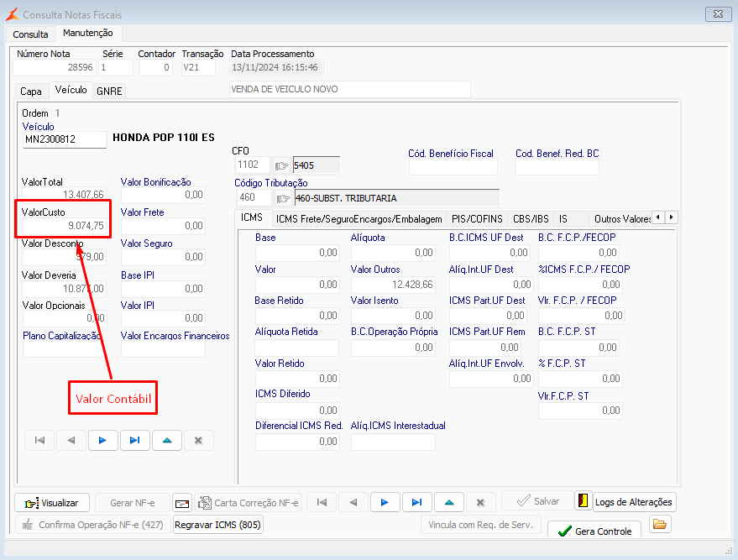This screenshot has width=738, height=560.
Task: Click the card icon beside Gerar NF-e
Action: coord(182,502)
